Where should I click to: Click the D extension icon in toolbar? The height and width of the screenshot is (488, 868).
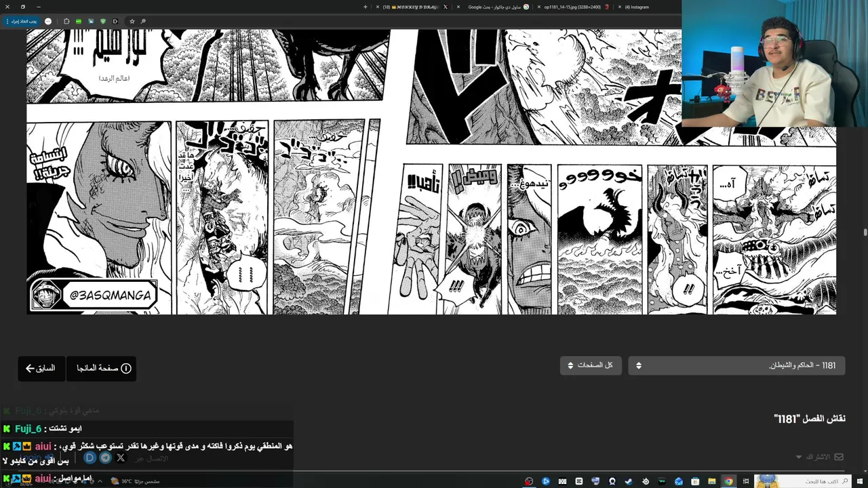point(115,21)
